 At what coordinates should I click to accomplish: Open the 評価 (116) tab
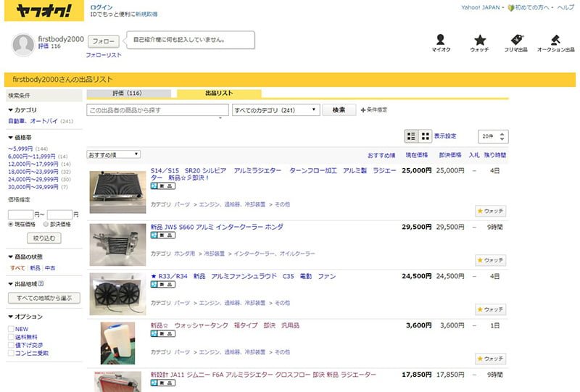coord(129,93)
